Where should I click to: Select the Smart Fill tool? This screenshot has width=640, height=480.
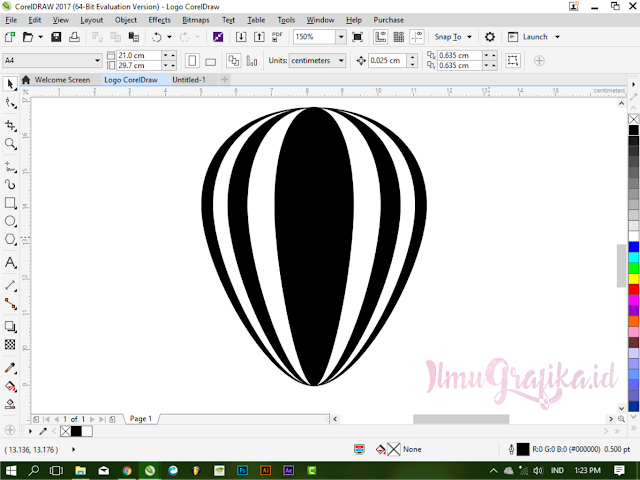click(x=10, y=404)
